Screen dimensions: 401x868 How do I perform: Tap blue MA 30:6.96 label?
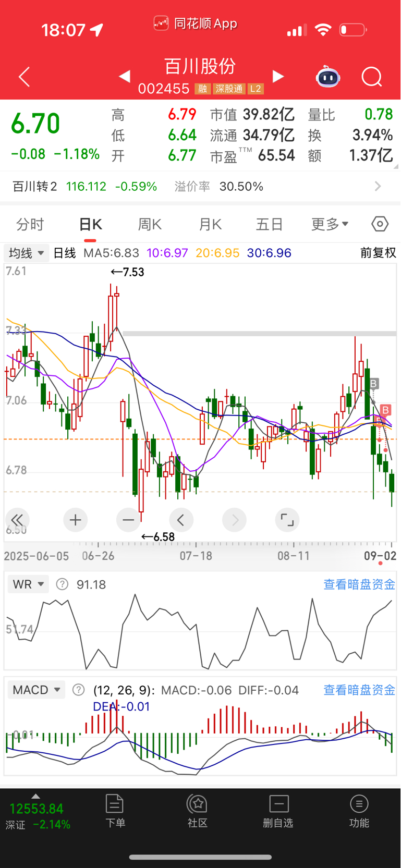pyautogui.click(x=269, y=253)
